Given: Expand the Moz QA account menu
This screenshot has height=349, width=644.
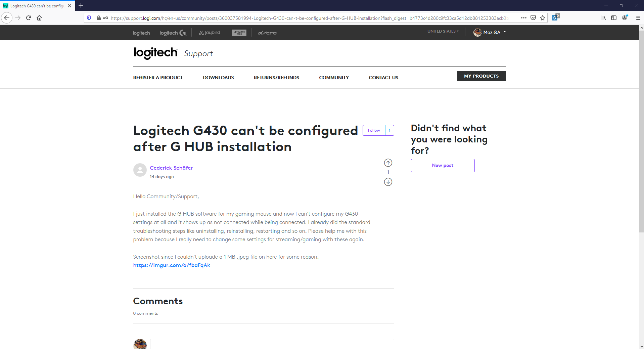Looking at the screenshot, I should point(489,32).
